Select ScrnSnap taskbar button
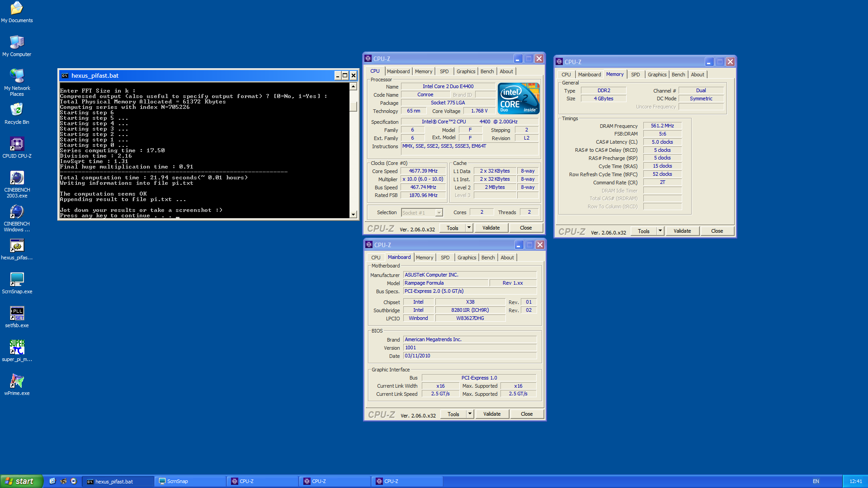 pos(190,481)
